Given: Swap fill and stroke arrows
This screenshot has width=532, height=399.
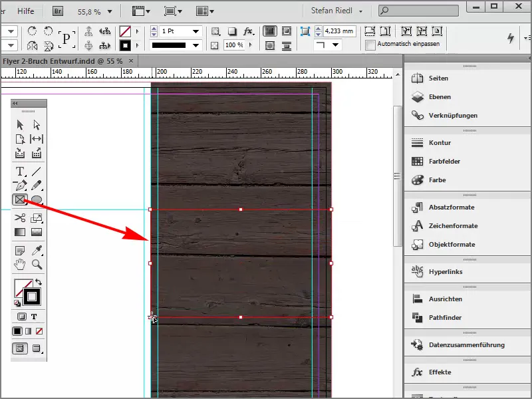Looking at the screenshot, I should point(39,282).
